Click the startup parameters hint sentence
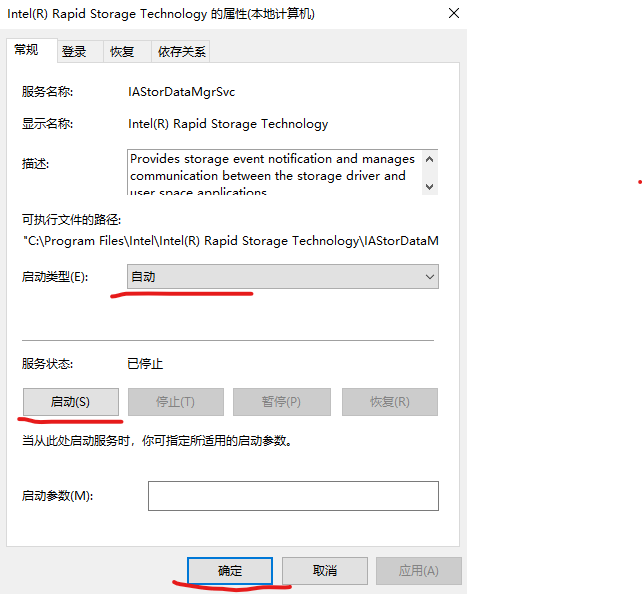The width and height of the screenshot is (642, 594). tap(157, 441)
